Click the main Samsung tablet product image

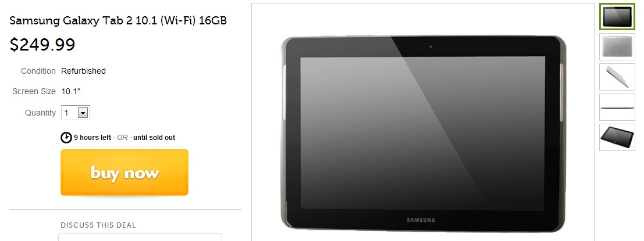423,133
